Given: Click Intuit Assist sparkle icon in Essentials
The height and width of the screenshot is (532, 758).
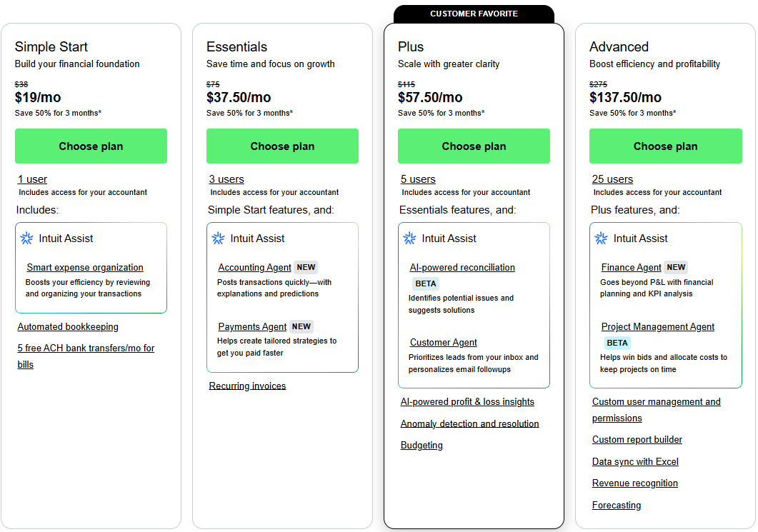Looking at the screenshot, I should tap(219, 239).
